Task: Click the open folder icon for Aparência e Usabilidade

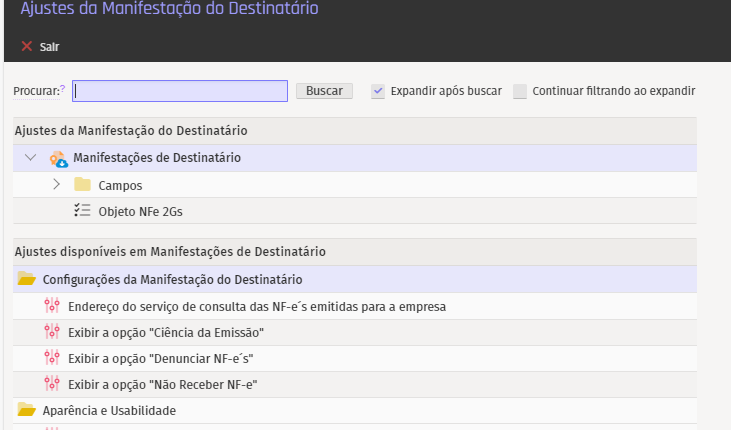Action: (x=26, y=410)
